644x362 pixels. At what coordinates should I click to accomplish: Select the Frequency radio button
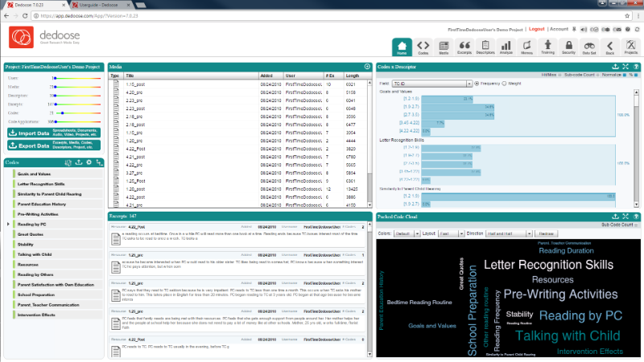tap(477, 84)
